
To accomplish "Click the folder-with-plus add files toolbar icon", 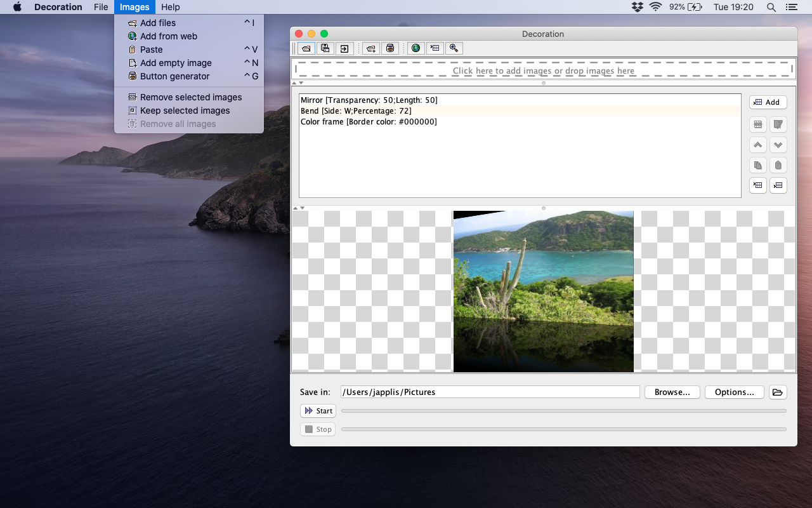I will pyautogui.click(x=371, y=48).
